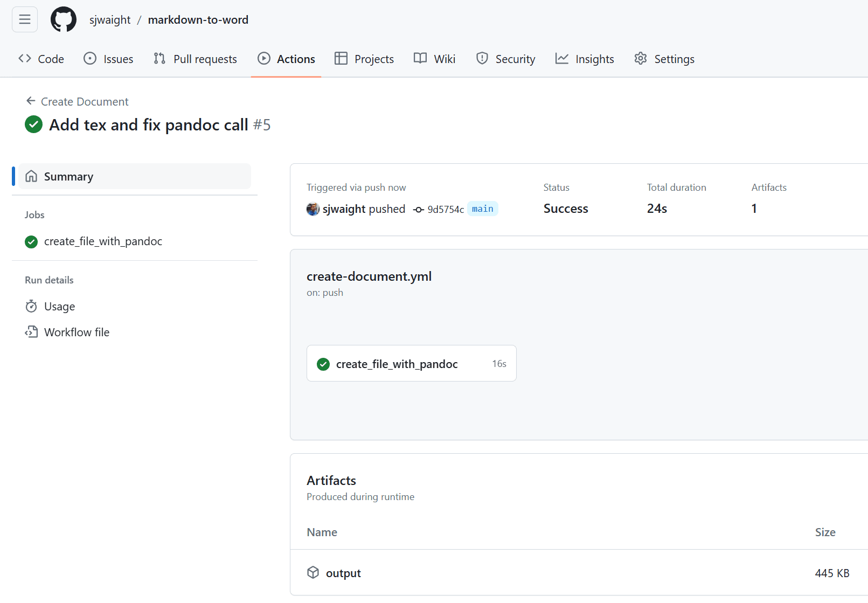Click the commit icon before 9d5754c
868x603 pixels.
419,209
